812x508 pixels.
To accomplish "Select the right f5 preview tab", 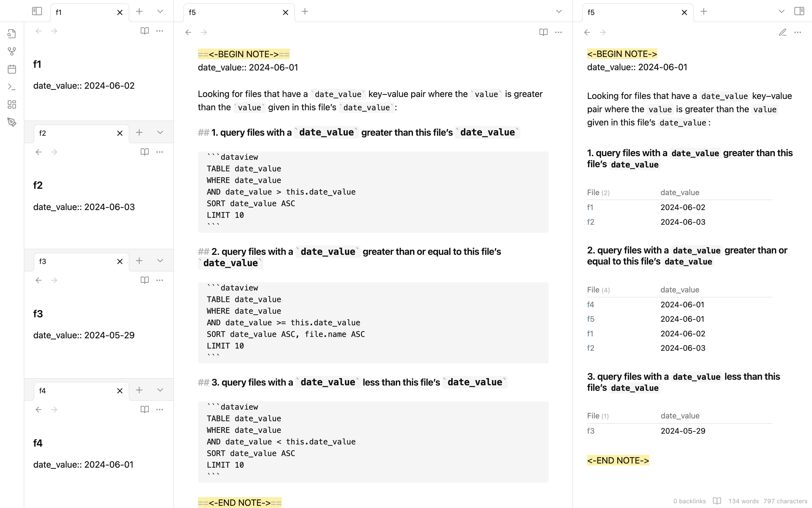I will coord(638,12).
